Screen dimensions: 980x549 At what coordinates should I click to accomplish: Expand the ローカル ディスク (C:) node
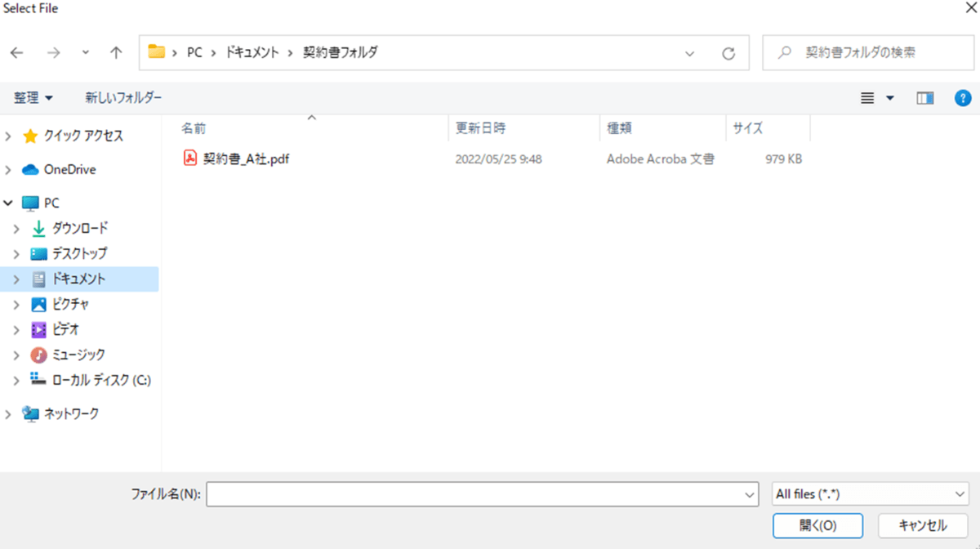(17, 381)
